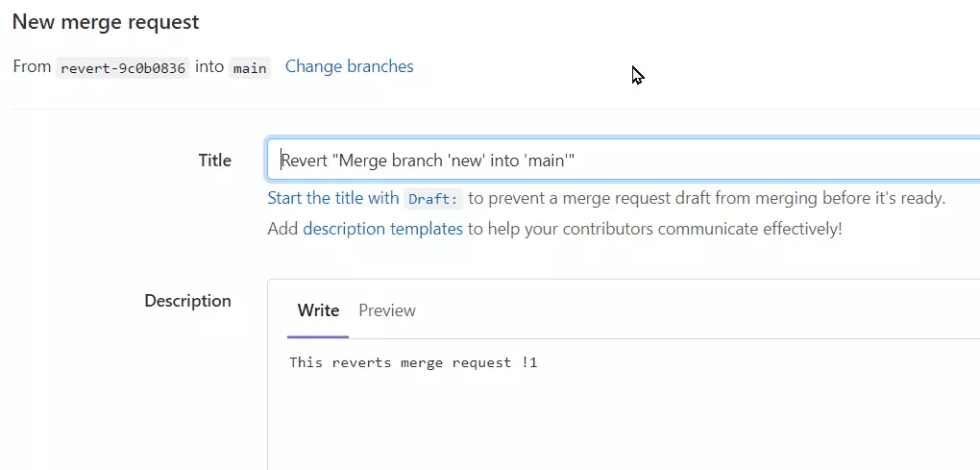Open the Change branches link
This screenshot has width=980, height=470.
[x=350, y=67]
